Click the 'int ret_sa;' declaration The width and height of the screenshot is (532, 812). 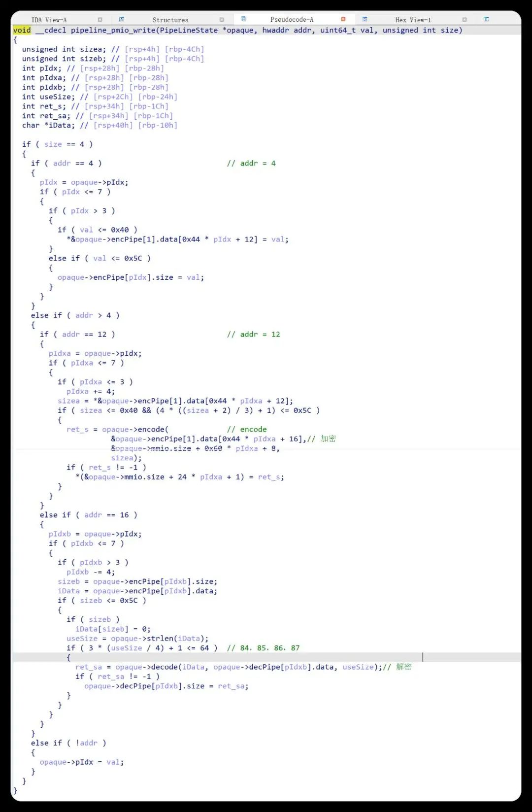pos(46,116)
